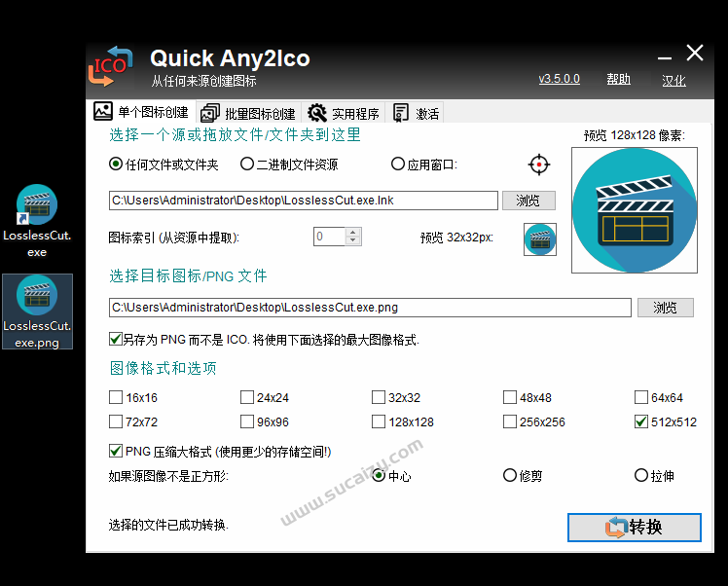
Task: Click the icon index number field
Action: click(330, 237)
